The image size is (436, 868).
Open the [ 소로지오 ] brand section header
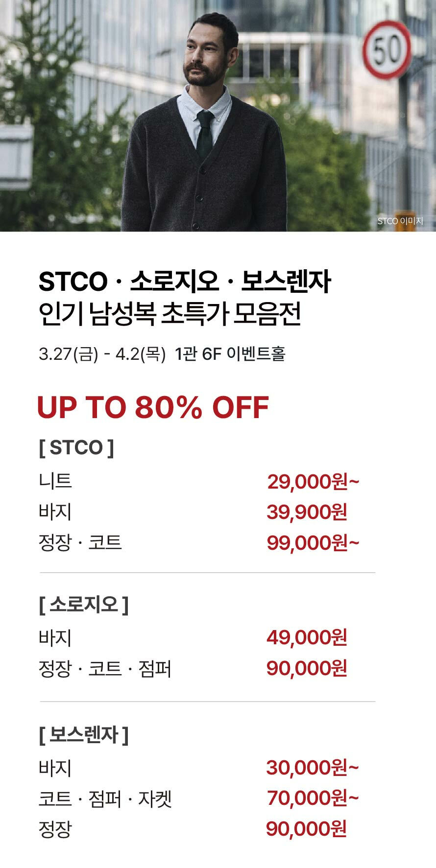tap(84, 605)
